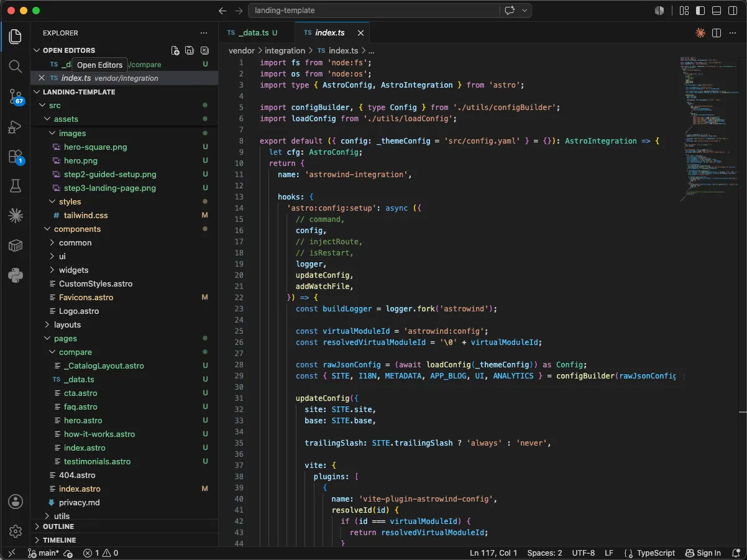This screenshot has width=747, height=560.
Task: Collapse the LANDING-TEMPLATE section
Action: coord(37,92)
